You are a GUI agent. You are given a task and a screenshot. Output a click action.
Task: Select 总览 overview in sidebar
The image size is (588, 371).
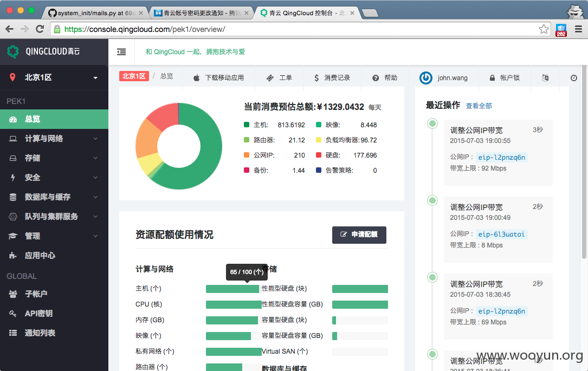pos(54,119)
